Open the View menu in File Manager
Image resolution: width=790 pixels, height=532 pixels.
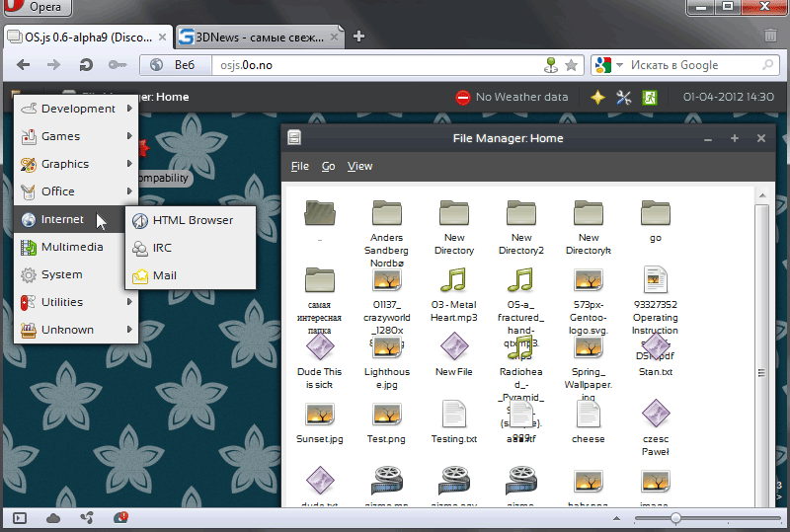click(359, 166)
